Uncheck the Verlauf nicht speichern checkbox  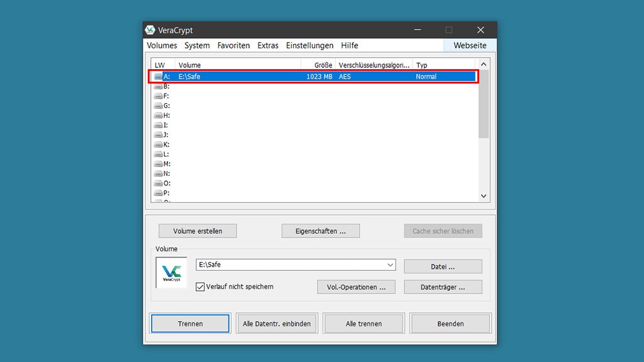point(199,286)
